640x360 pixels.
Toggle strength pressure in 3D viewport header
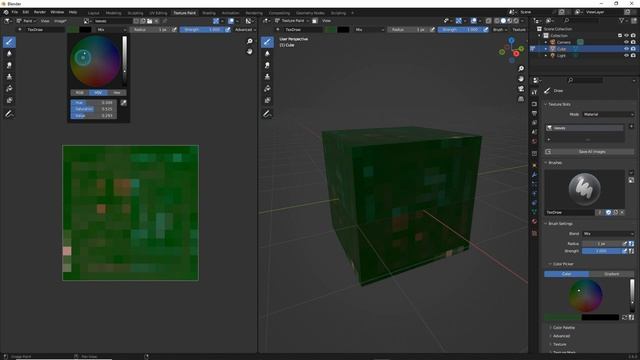[x=486, y=29]
